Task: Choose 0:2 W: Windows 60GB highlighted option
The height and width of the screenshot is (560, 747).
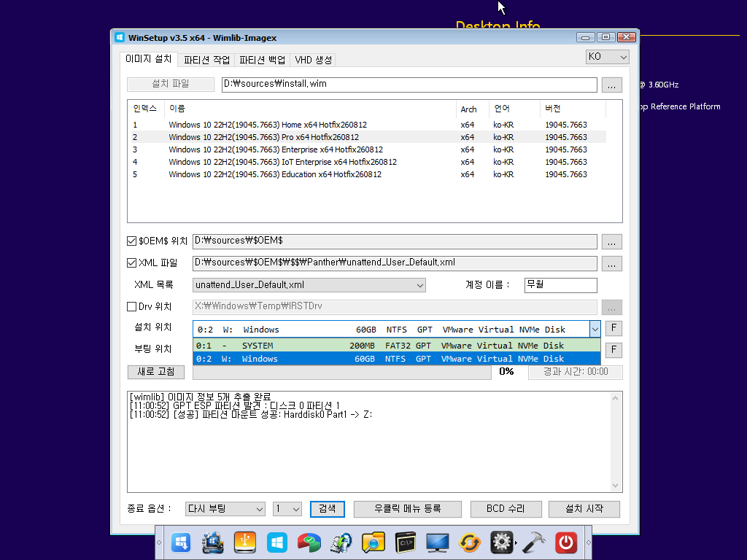Action: click(x=396, y=359)
